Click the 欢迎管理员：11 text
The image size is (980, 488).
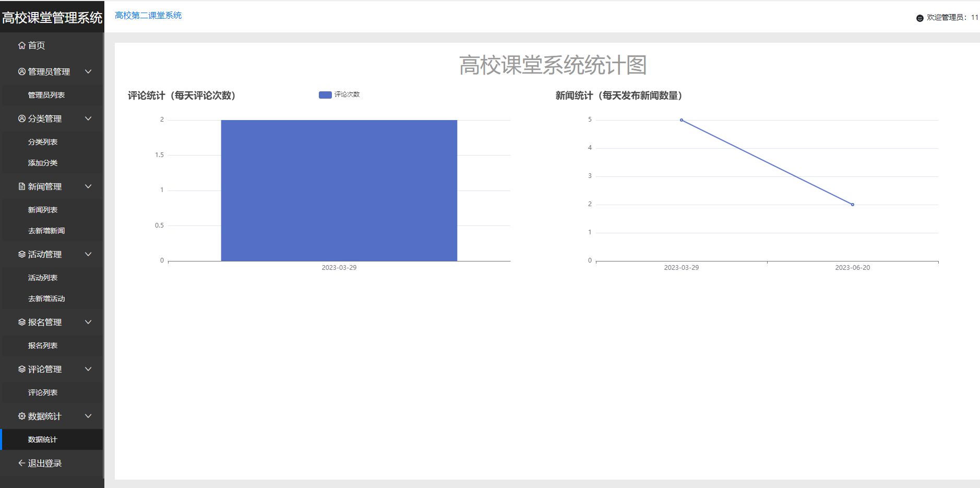tap(952, 18)
